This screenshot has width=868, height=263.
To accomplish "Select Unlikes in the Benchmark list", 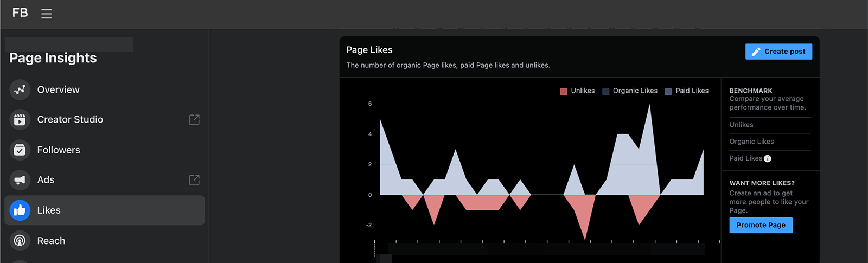I will (741, 125).
